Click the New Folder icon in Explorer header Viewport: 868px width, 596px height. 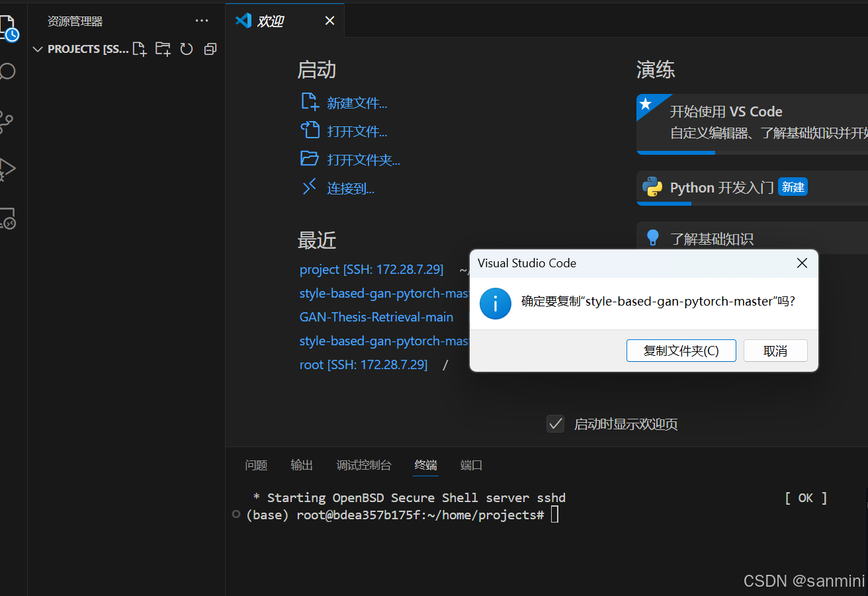pos(163,49)
